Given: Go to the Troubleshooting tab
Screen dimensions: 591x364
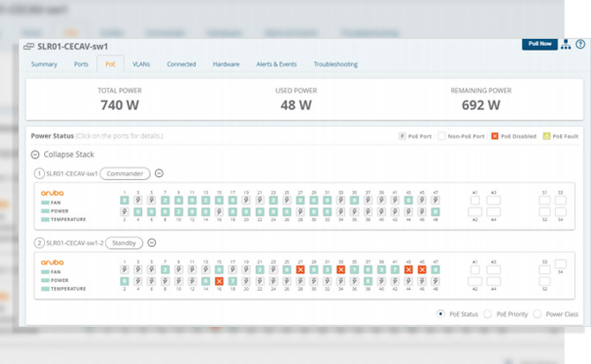Looking at the screenshot, I should click(x=335, y=64).
